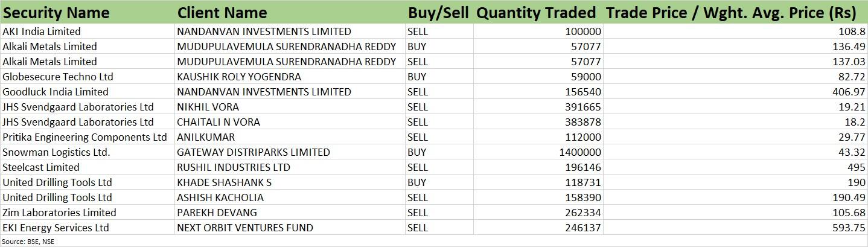Image resolution: width=868 pixels, height=247 pixels.
Task: Select the KAUSHIK ROLY YOGENDRA cell
Action: pyautogui.click(x=290, y=77)
